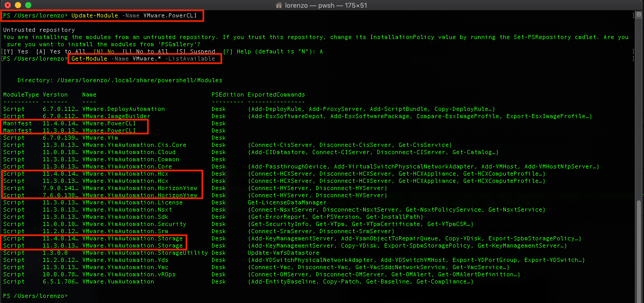644x303 pixels.
Task: Select 'VMware.VimAutomation.Storage' in the 11.4.0.14 row
Action: tap(132, 238)
